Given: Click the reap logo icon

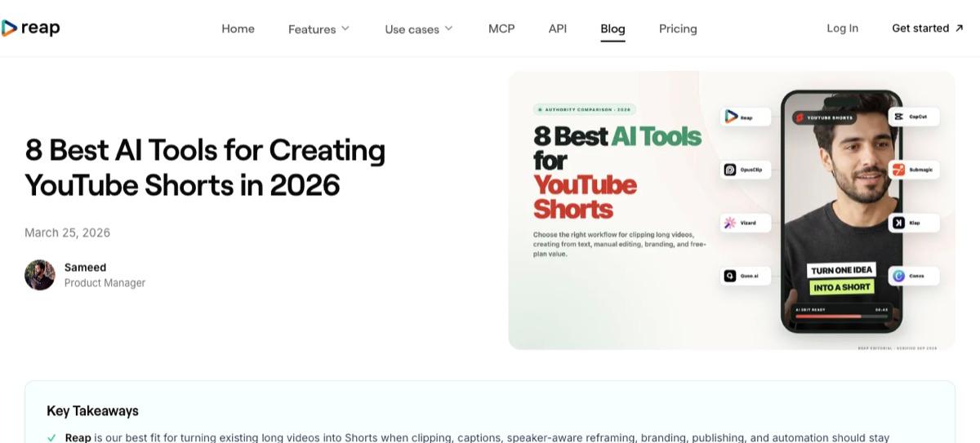Looking at the screenshot, I should pyautogui.click(x=9, y=29).
